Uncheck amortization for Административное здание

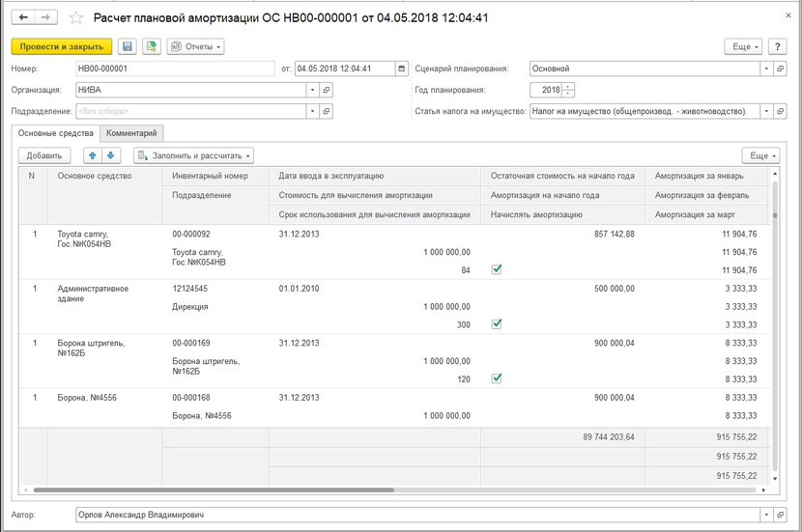click(497, 324)
